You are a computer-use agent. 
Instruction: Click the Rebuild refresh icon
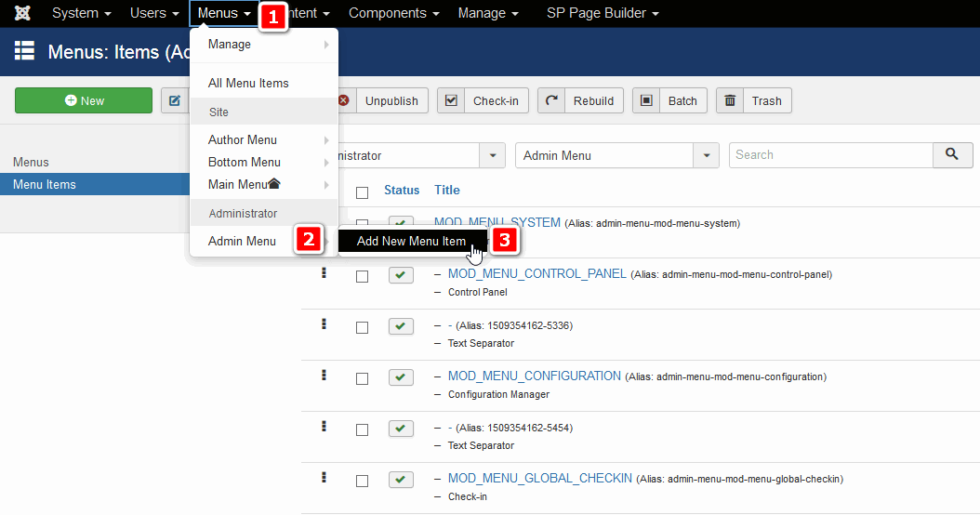pos(551,100)
